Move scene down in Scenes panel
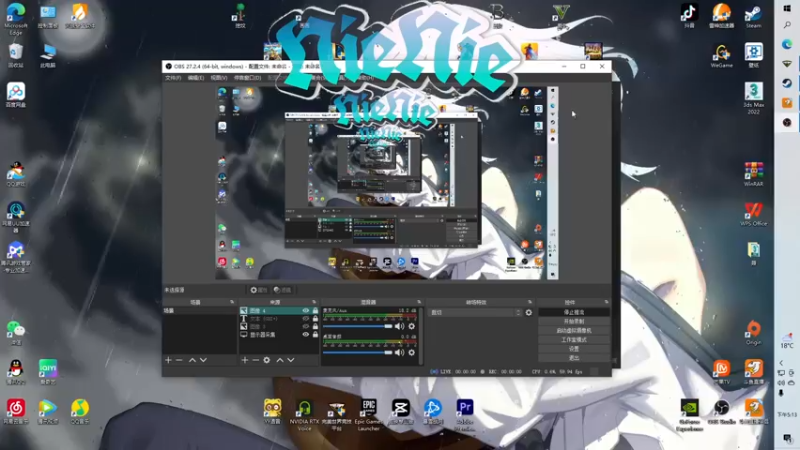 [x=203, y=360]
